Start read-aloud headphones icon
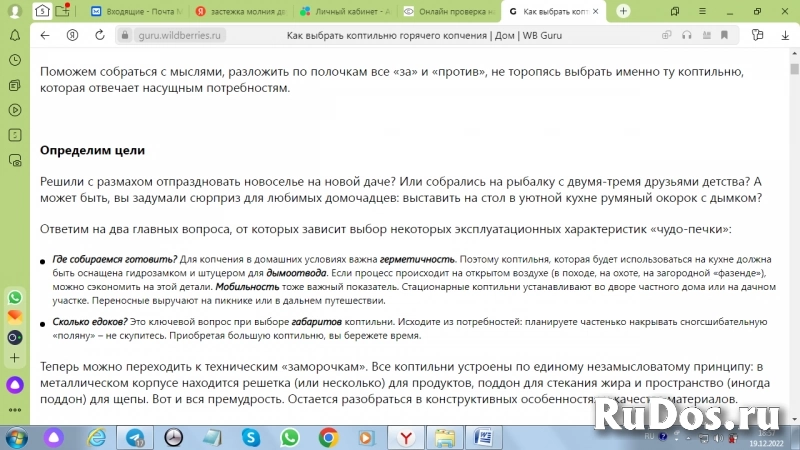The height and width of the screenshot is (450, 800). pos(687,35)
